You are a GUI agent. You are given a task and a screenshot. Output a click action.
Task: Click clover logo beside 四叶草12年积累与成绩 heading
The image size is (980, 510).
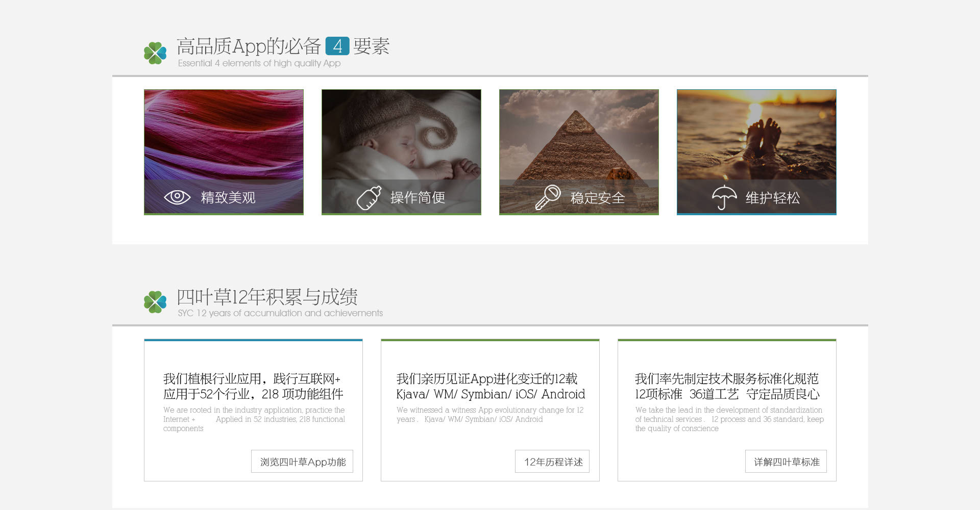[x=155, y=302]
